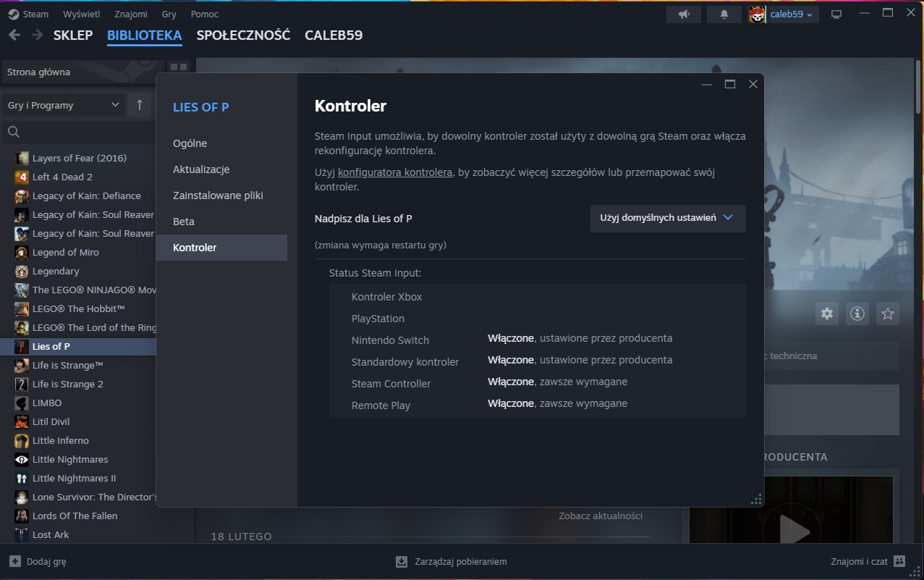
Task: Click the info icon on the game page
Action: coord(857,314)
